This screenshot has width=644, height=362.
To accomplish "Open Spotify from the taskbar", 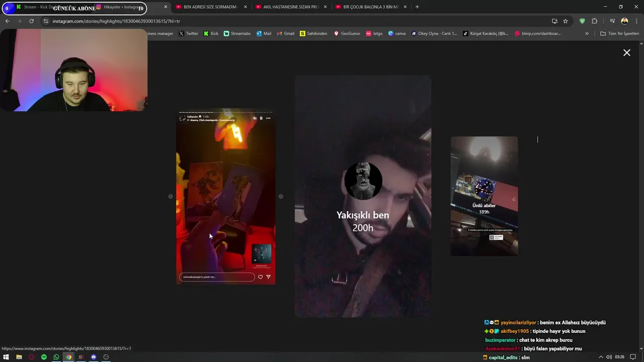I will click(44, 357).
